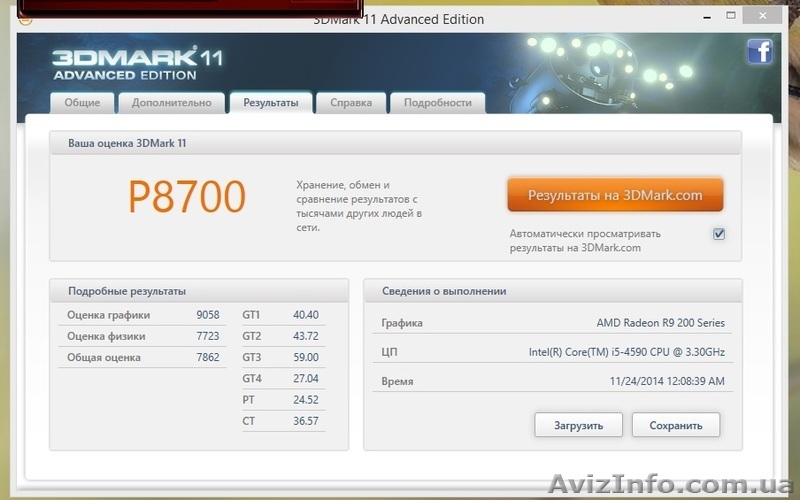Click the Оценка графики label
The image size is (800, 500).
coord(109,315)
